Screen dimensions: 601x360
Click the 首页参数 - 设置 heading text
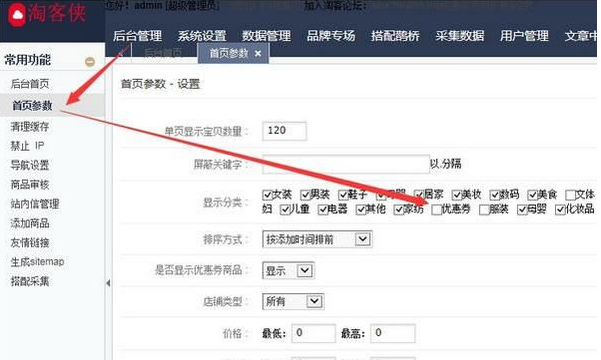[x=160, y=84]
